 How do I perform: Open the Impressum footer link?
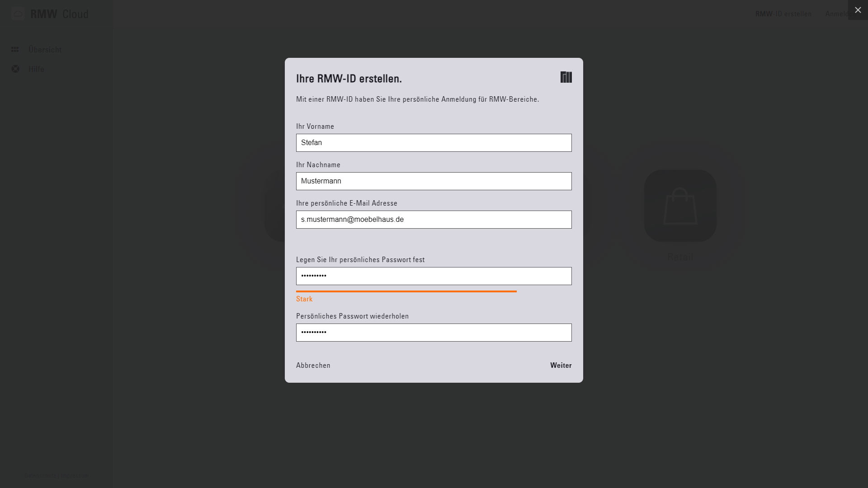(75, 475)
